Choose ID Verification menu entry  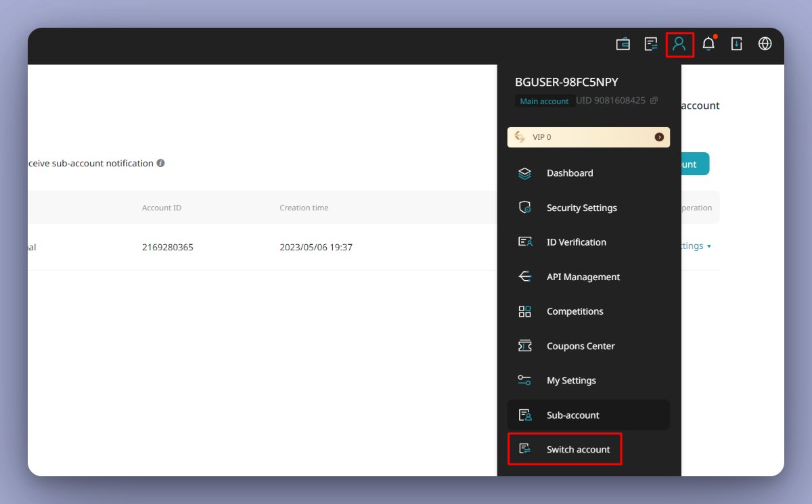coord(577,242)
